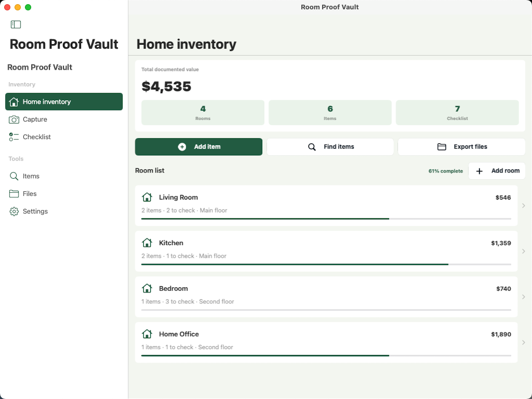Viewport: 532px width, 399px height.
Task: Go to Checklist in the sidebar
Action: tap(64, 137)
